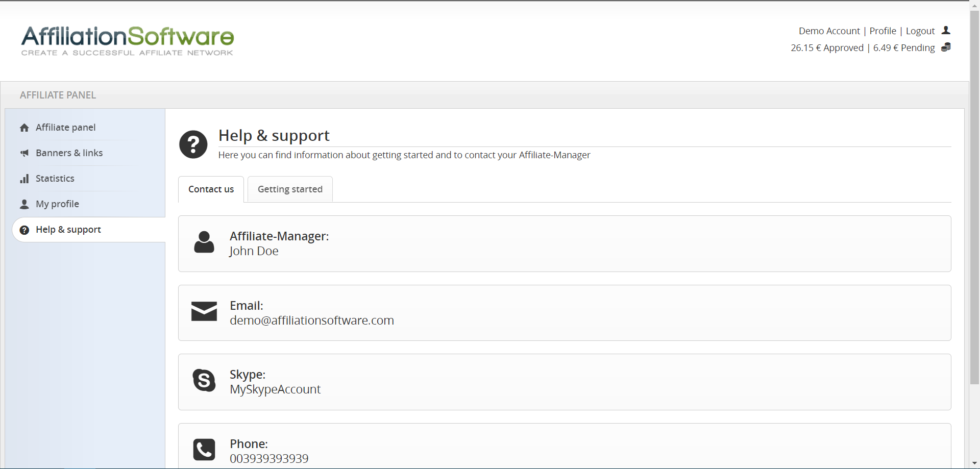Click the John Doe manager name

pyautogui.click(x=254, y=251)
